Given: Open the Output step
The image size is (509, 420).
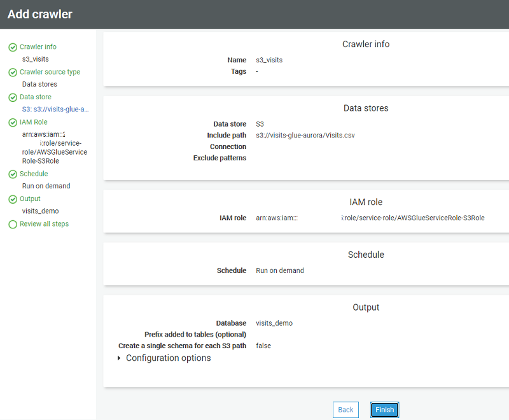Looking at the screenshot, I should pos(30,199).
